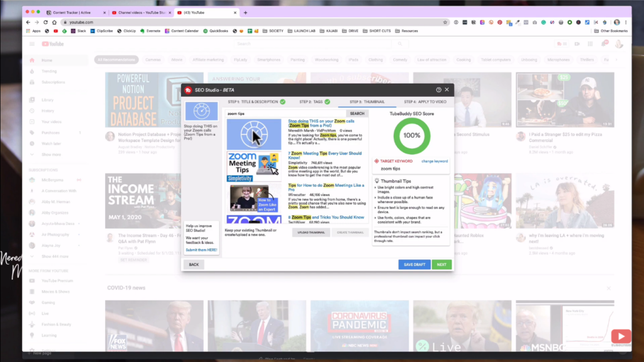Open the QuickBooks bookmark
The width and height of the screenshot is (644, 362).
(x=216, y=31)
